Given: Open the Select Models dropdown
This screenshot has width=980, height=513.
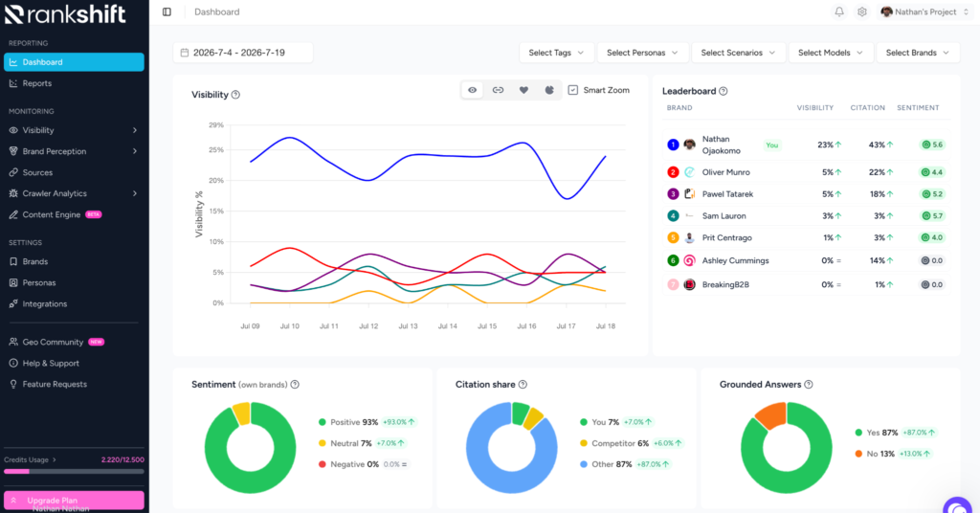Looking at the screenshot, I should click(x=830, y=53).
